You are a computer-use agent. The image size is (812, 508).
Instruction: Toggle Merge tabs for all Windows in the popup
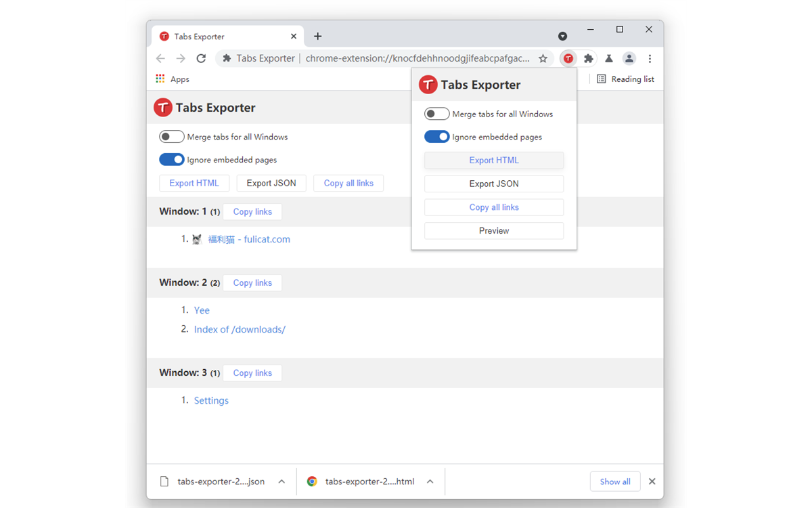tap(437, 114)
